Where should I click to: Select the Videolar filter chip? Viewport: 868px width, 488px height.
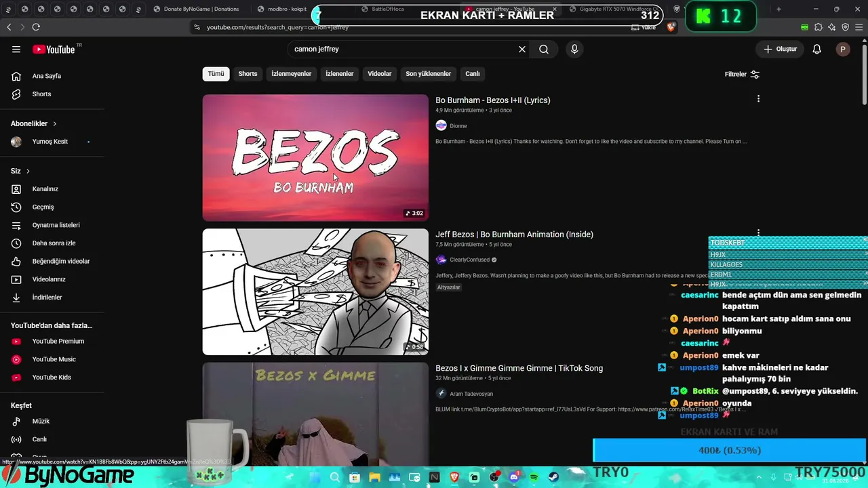click(x=380, y=74)
